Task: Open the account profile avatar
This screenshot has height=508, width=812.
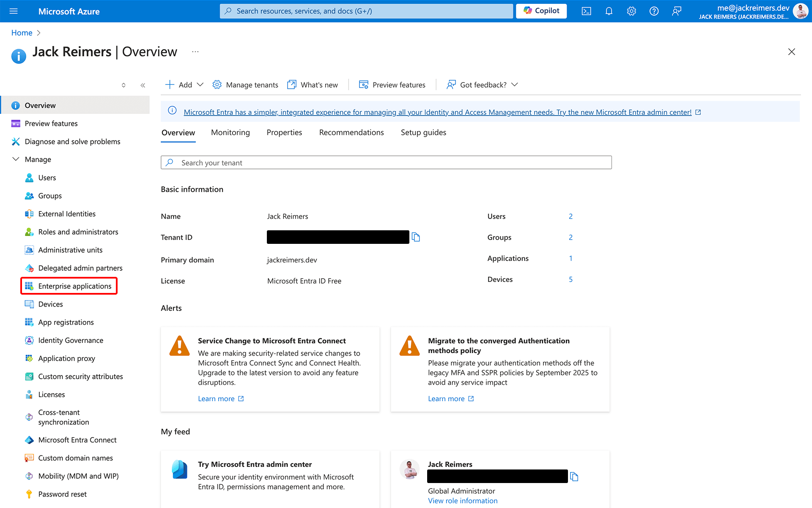Action: pos(800,11)
